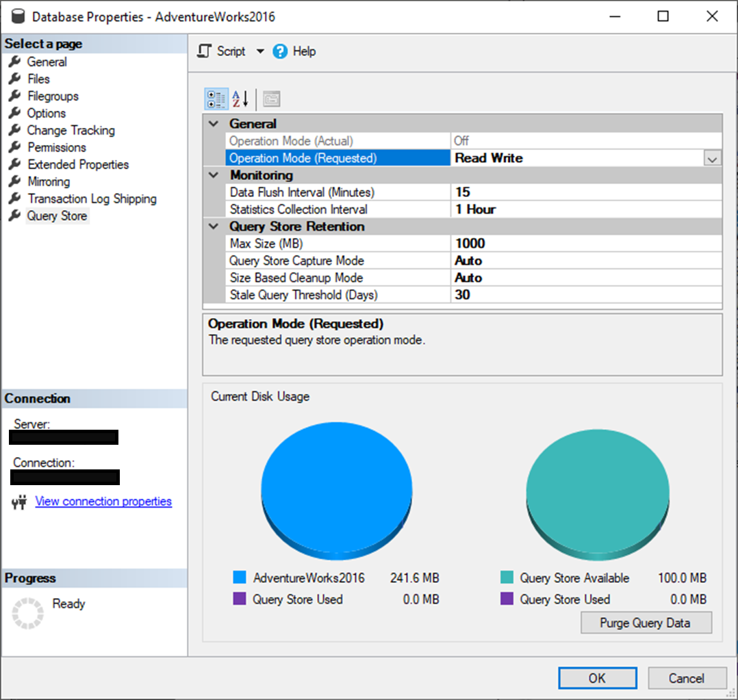Collapse the Monitoring property section
738x700 pixels.
[x=214, y=175]
